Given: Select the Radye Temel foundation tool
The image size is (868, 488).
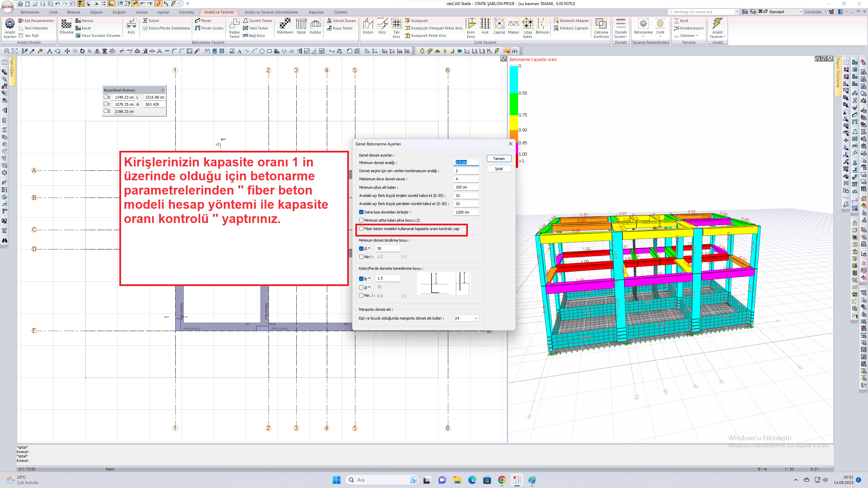Looking at the screenshot, I should 234,28.
